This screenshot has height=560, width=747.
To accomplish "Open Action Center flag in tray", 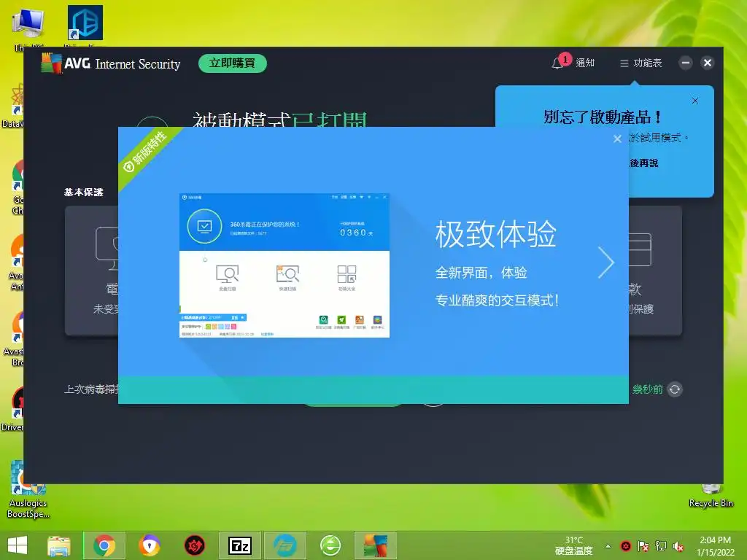I will coord(643,546).
